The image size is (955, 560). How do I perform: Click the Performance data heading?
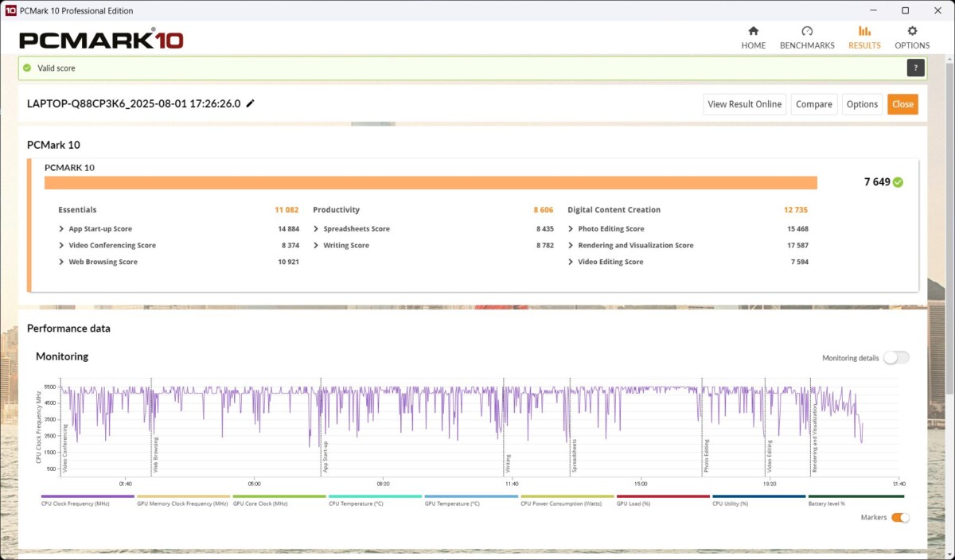68,329
